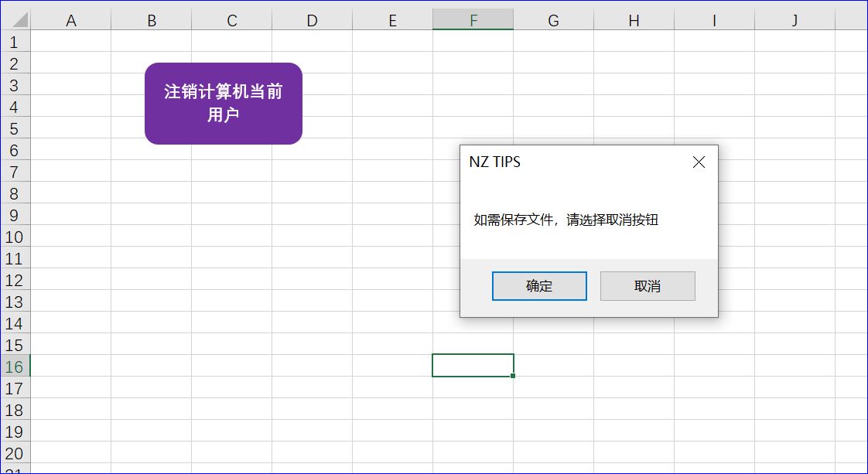Select column E header
This screenshot has height=474, width=868.
point(392,20)
